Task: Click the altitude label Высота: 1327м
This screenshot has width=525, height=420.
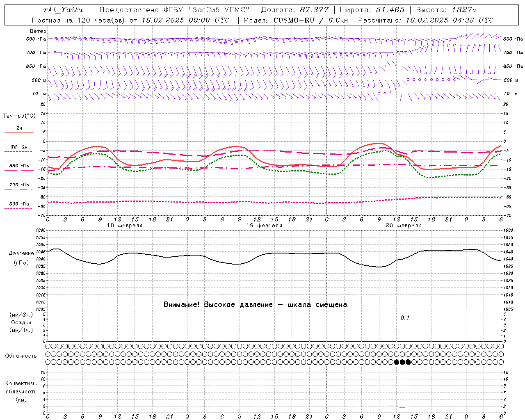Action: click(446, 10)
